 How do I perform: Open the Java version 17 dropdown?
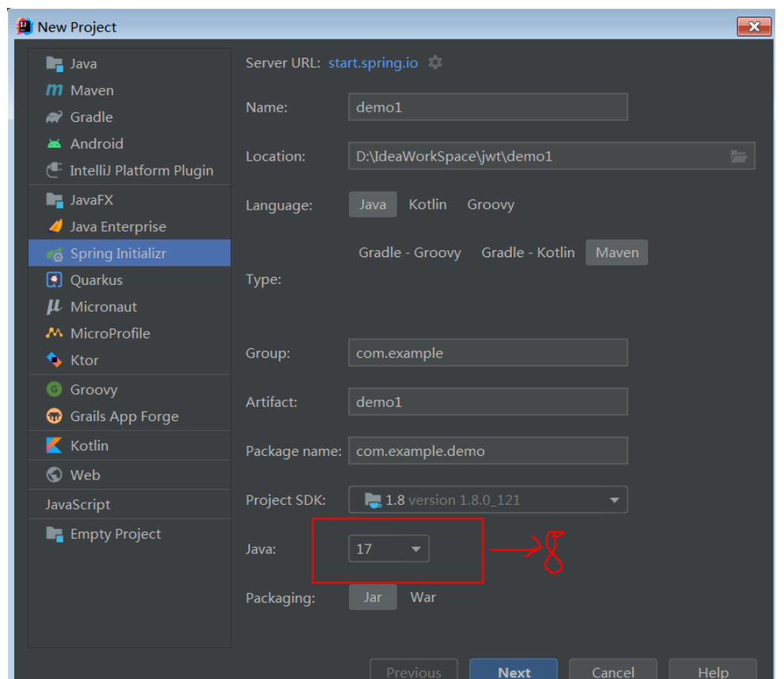point(388,548)
